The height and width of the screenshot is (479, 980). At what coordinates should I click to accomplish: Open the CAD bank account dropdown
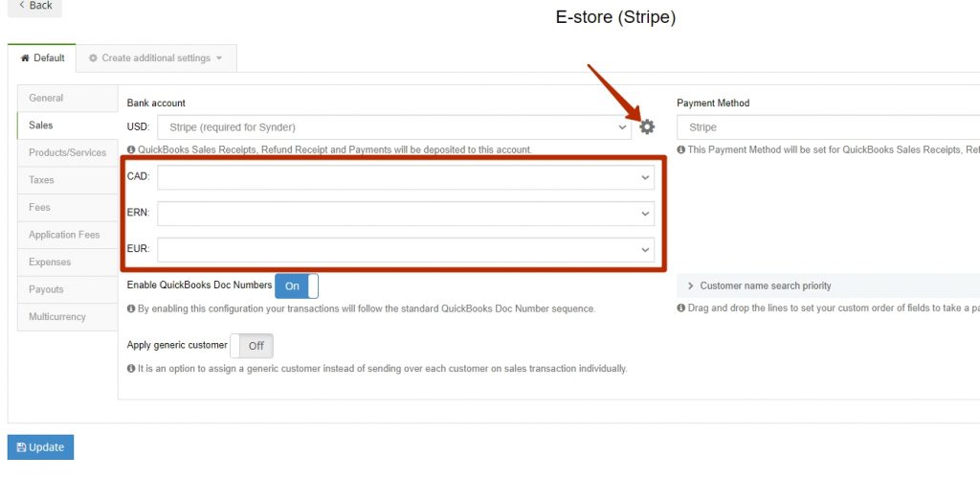pyautogui.click(x=406, y=177)
